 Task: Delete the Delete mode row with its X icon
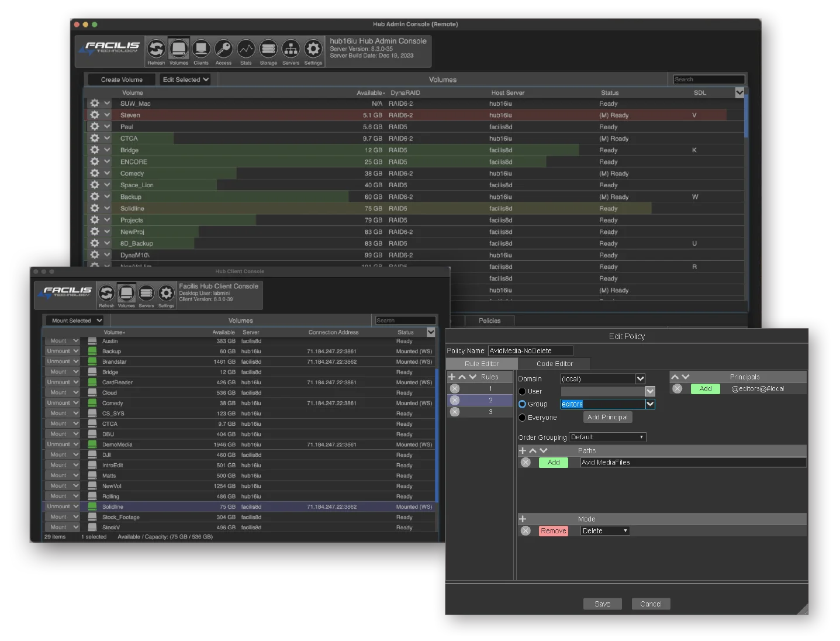point(526,530)
